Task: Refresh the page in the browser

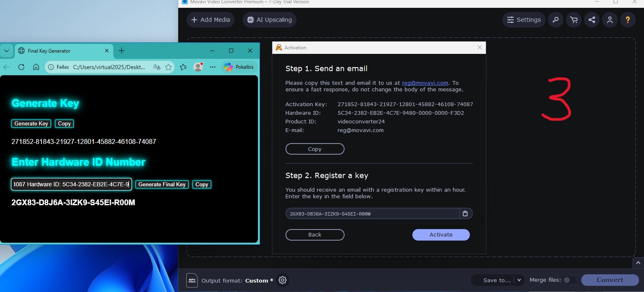Action: [21, 67]
